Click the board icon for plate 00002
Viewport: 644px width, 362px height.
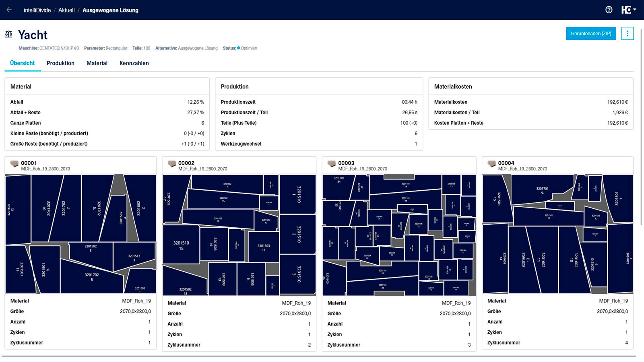[x=172, y=164]
